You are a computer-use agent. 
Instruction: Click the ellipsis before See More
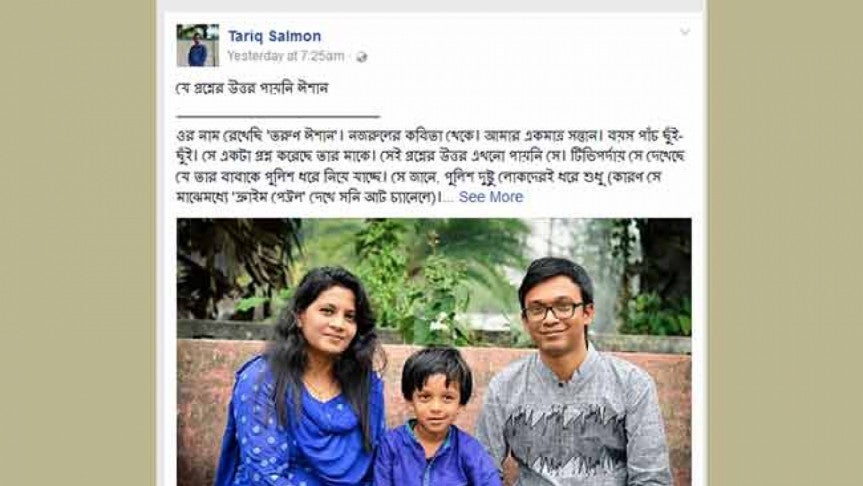click(x=449, y=199)
